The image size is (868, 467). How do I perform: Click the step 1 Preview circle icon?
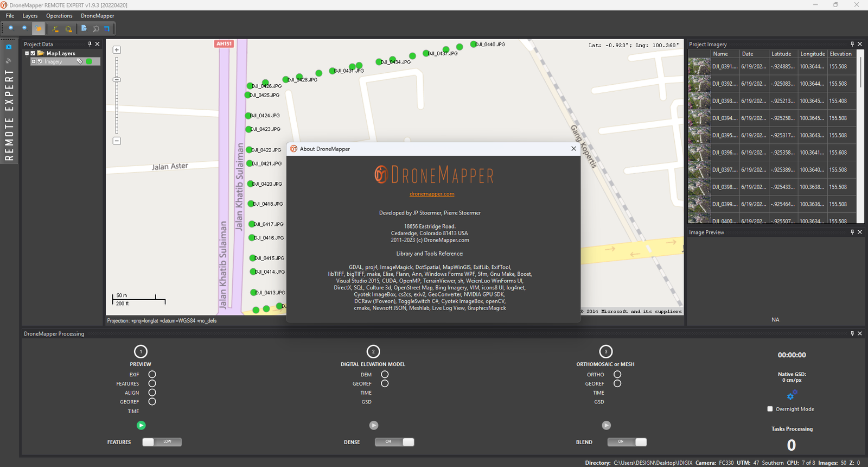[x=141, y=351]
